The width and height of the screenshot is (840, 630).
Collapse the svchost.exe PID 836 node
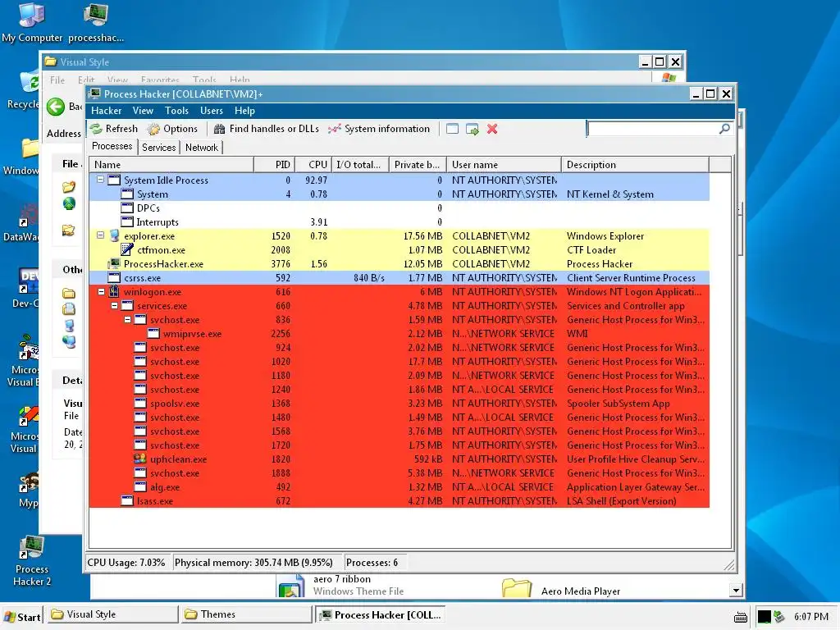[x=127, y=320]
